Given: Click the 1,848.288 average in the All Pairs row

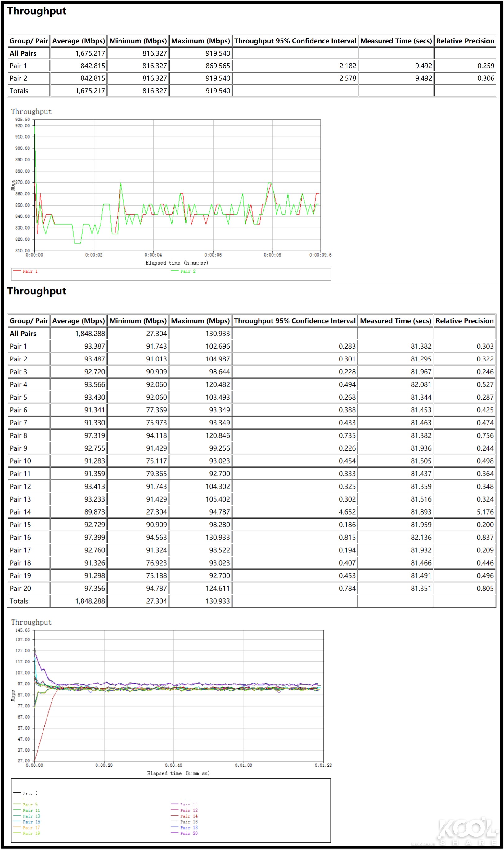Looking at the screenshot, I should coord(90,334).
